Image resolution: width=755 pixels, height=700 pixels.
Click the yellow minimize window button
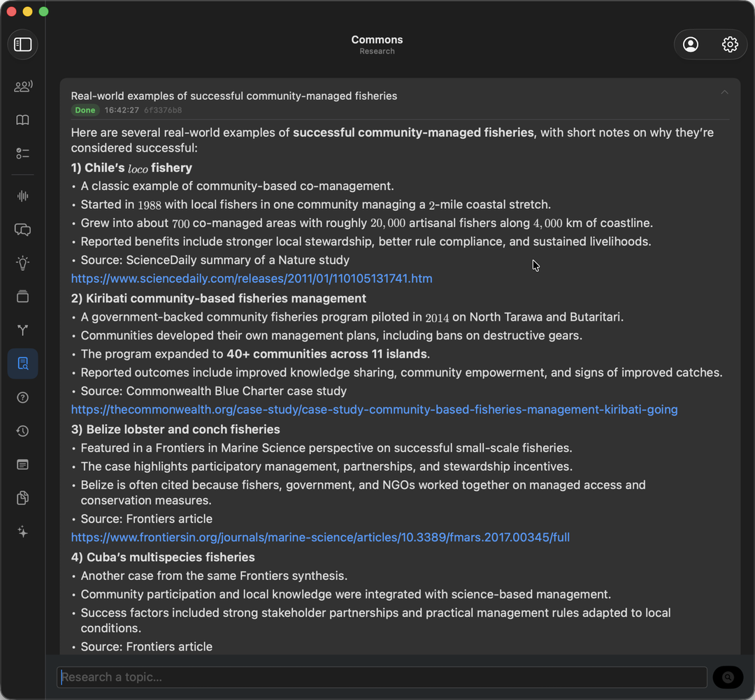click(x=27, y=12)
